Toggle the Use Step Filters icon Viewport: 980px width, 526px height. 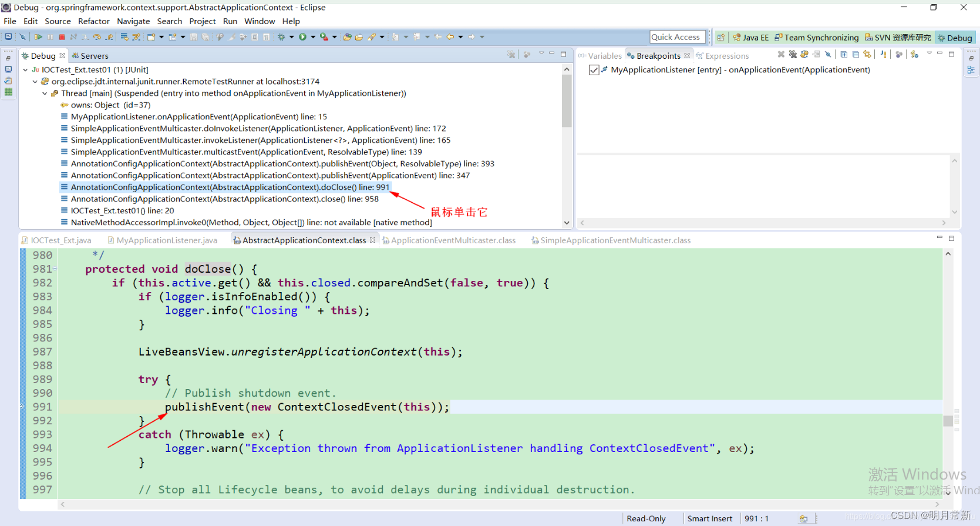[x=136, y=37]
